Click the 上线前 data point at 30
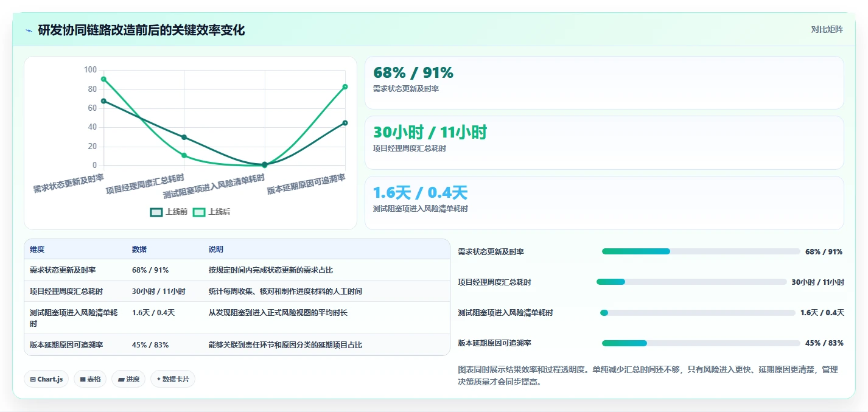The height and width of the screenshot is (412, 868). click(x=184, y=137)
